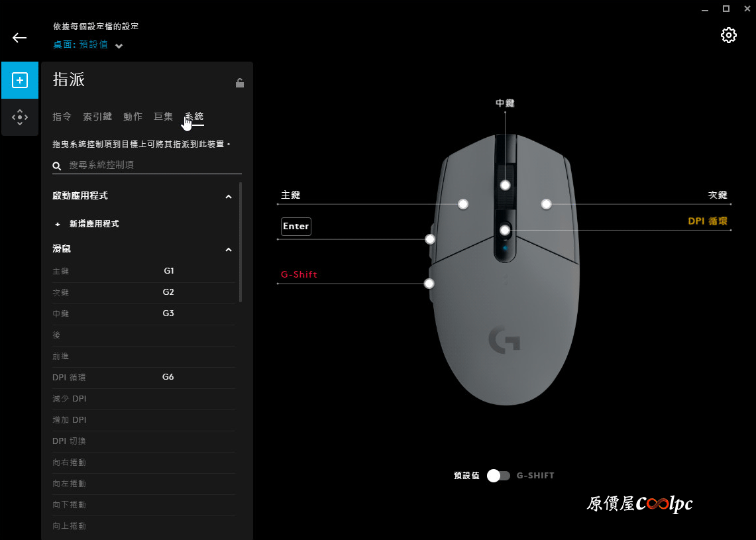This screenshot has height=540, width=756.
Task: Click the 主鍵 label beside the mouse
Action: point(291,195)
